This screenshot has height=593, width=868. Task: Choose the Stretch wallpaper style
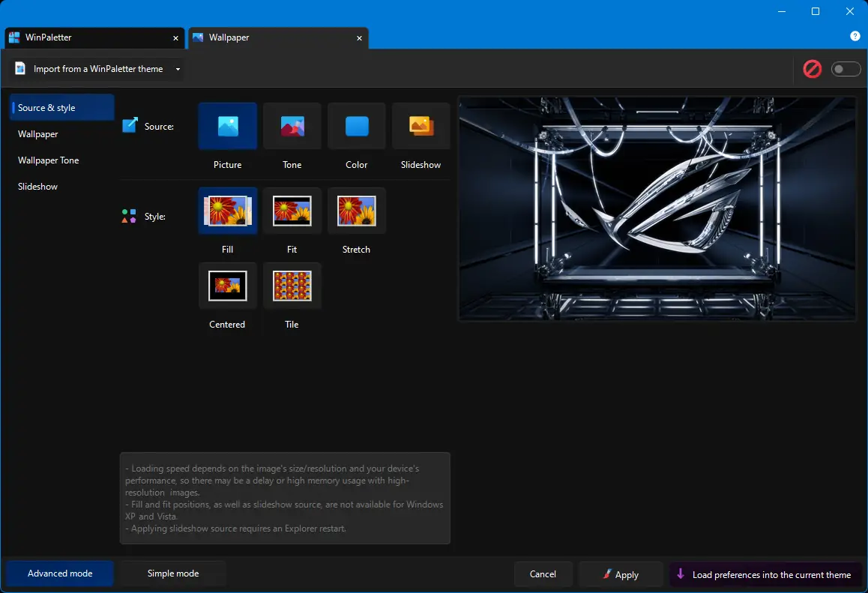(357, 211)
